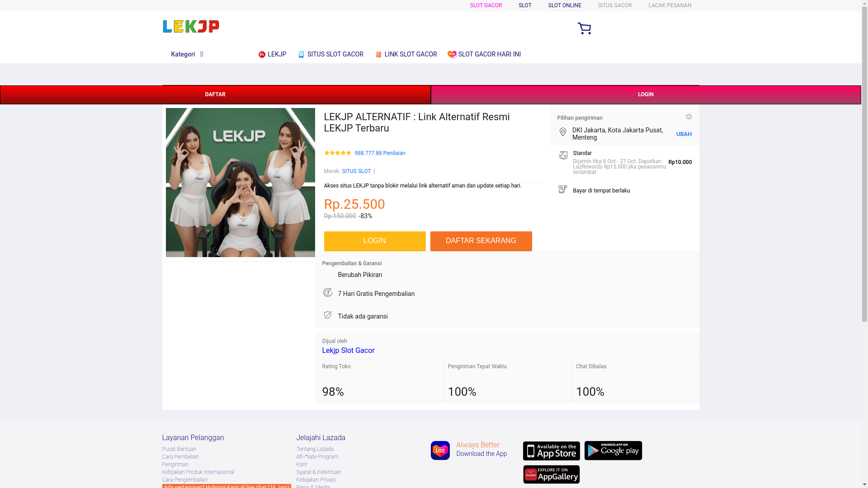The image size is (868, 488).
Task: Click the LEKJP product image
Action: point(240,183)
